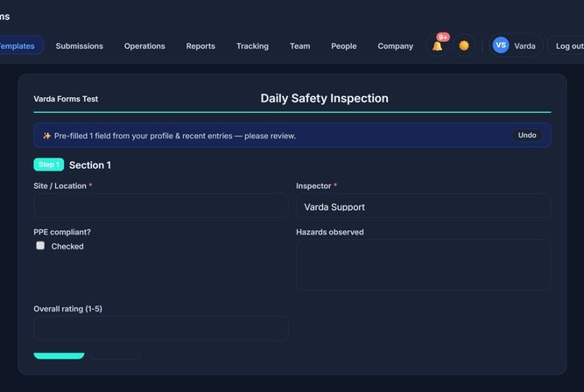
Task: Click the Undo button in the pre-fill banner
Action: pyautogui.click(x=527, y=135)
